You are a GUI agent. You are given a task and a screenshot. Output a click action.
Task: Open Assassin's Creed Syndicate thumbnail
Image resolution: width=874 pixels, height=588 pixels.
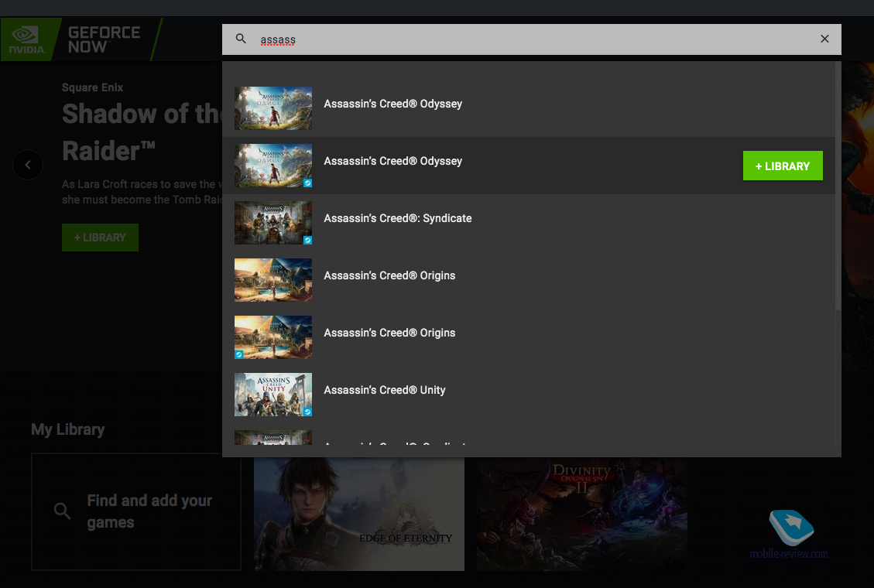[273, 223]
